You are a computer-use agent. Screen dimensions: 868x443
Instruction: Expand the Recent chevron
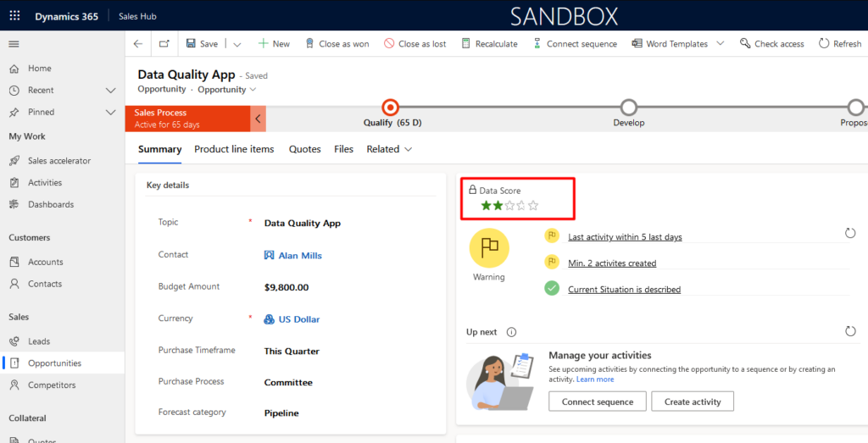pyautogui.click(x=111, y=90)
